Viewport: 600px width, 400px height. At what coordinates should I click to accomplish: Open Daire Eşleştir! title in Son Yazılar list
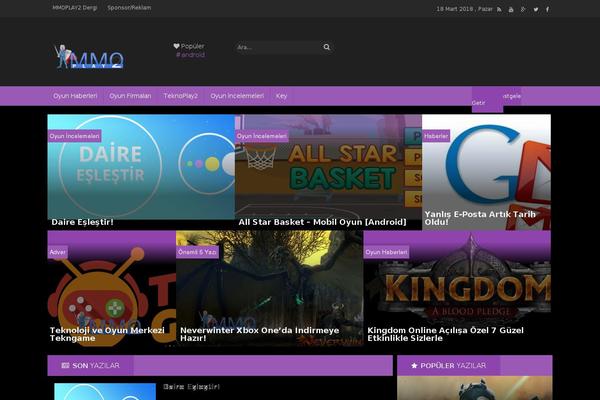pos(191,387)
